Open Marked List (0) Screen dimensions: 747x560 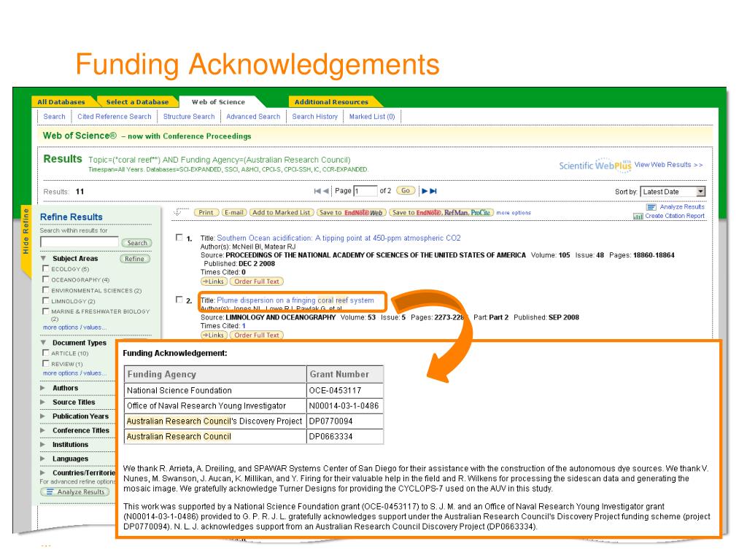pyautogui.click(x=371, y=117)
